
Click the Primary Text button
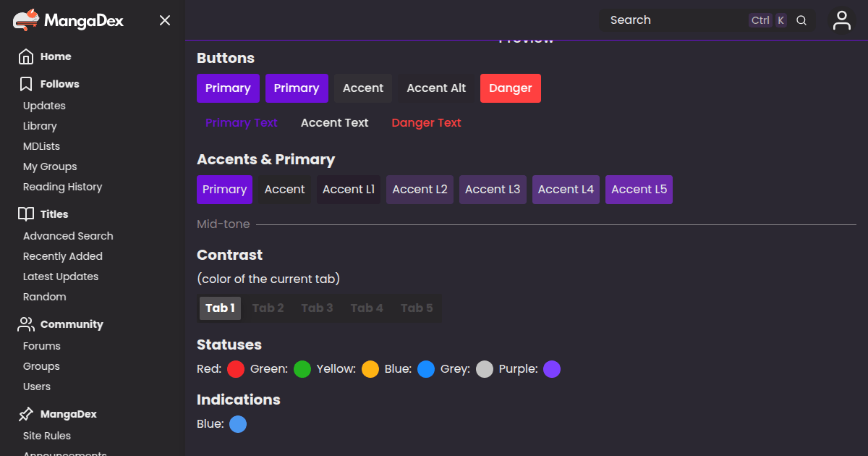[241, 123]
